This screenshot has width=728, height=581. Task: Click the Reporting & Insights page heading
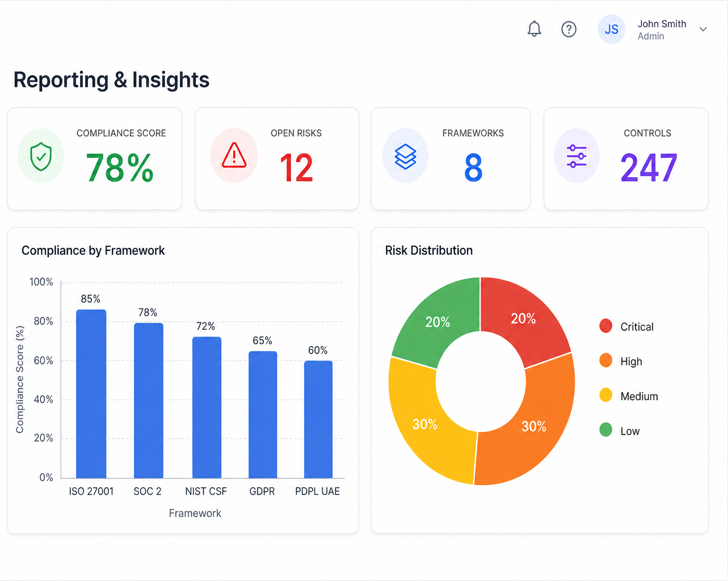(111, 80)
